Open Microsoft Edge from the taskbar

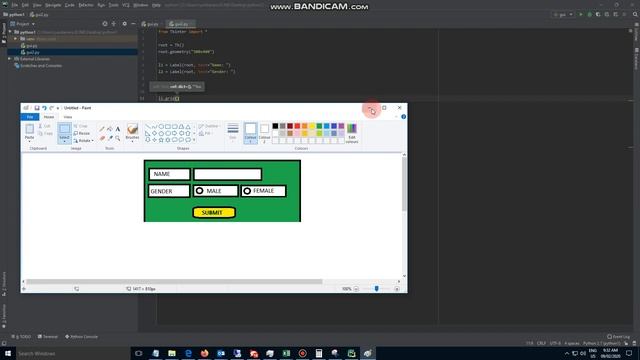pos(188,353)
